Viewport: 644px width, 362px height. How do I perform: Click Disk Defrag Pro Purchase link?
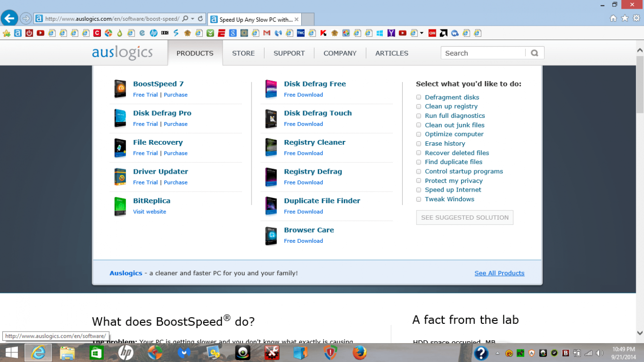176,124
